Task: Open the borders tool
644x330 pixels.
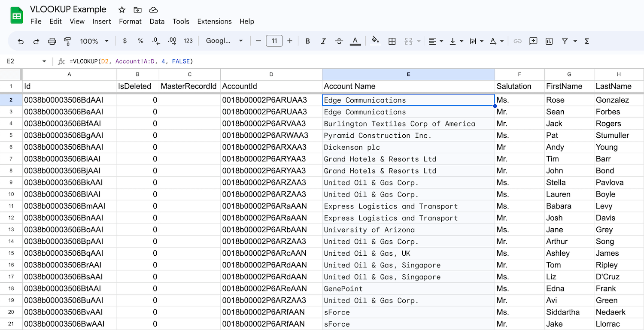Action: (x=392, y=41)
